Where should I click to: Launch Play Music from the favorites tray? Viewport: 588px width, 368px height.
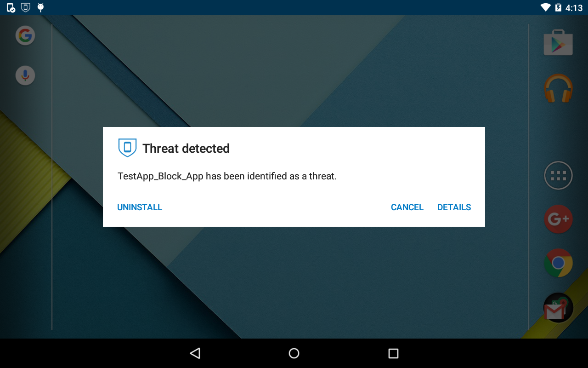pyautogui.click(x=558, y=88)
